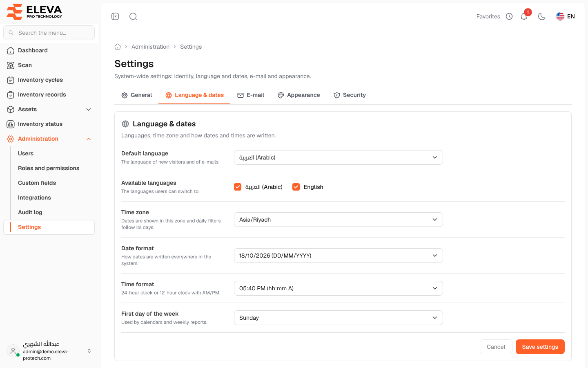The width and height of the screenshot is (588, 368).
Task: Switch to dark mode moon icon
Action: click(x=542, y=16)
